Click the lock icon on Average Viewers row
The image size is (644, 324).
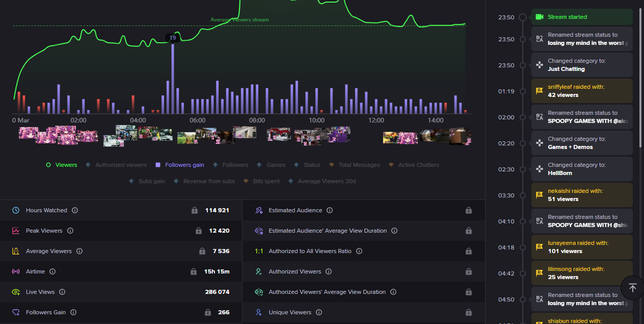click(x=202, y=251)
